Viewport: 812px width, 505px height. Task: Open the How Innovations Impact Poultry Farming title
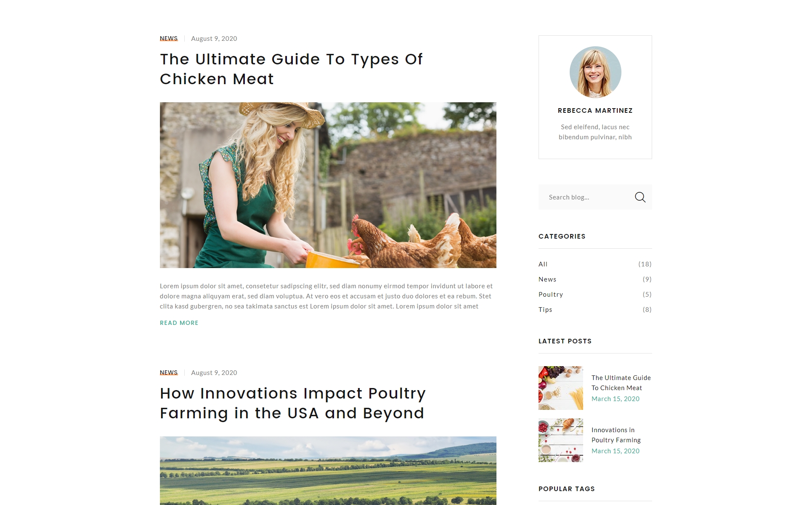point(293,403)
